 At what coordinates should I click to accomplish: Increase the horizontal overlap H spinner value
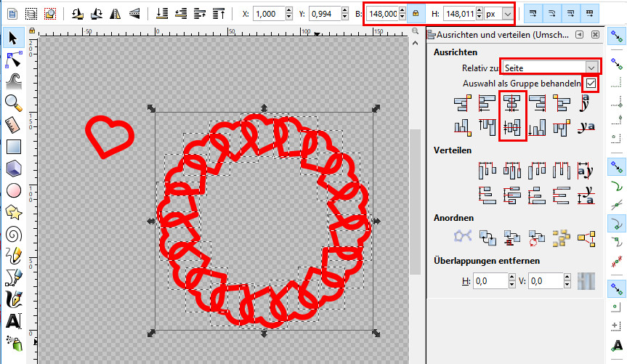[514, 278]
